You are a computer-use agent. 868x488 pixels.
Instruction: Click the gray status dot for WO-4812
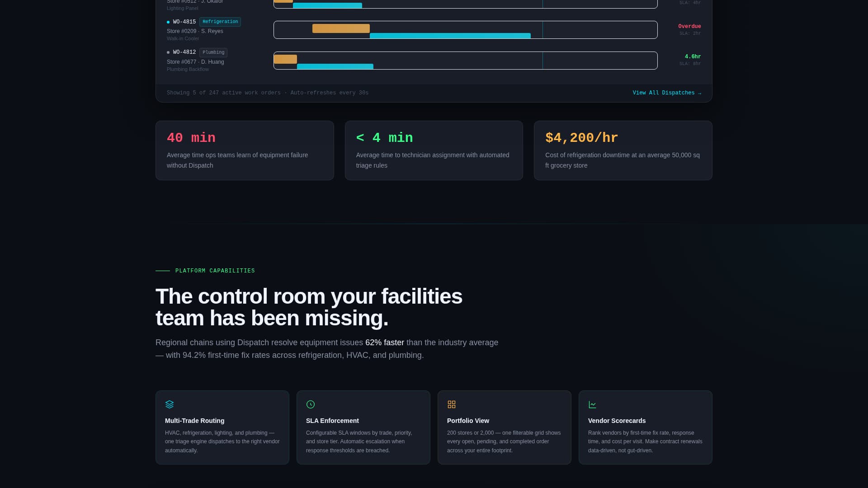point(168,52)
